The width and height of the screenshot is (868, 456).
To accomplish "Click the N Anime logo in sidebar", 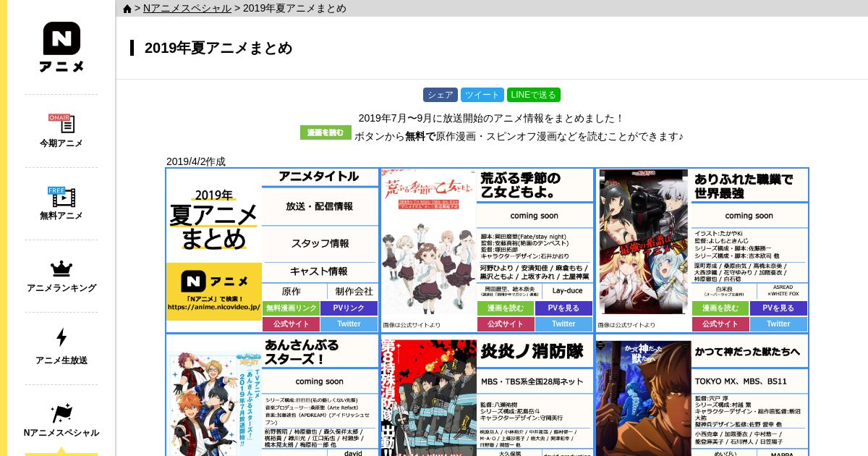I will (x=61, y=47).
